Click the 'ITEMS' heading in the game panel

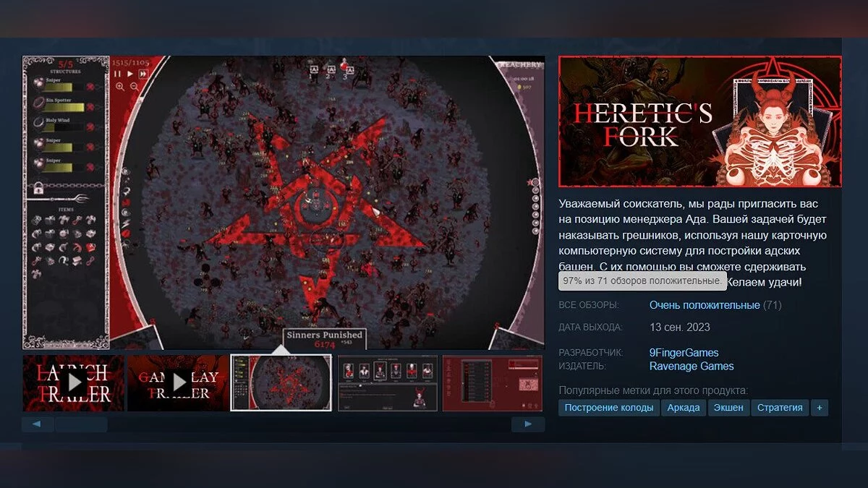pyautogui.click(x=66, y=210)
